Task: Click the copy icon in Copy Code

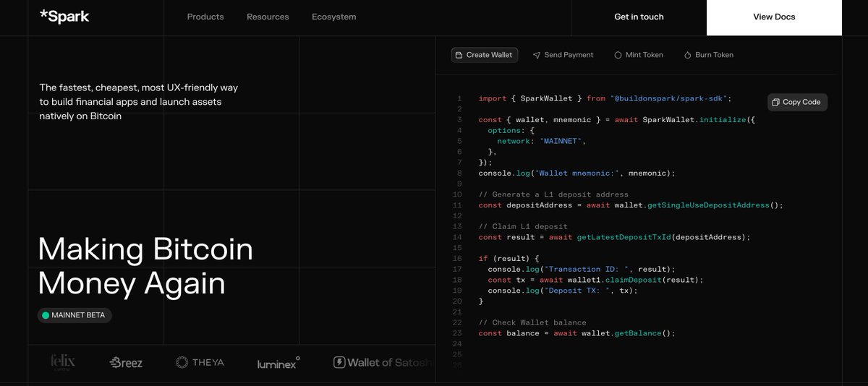Action: point(775,102)
